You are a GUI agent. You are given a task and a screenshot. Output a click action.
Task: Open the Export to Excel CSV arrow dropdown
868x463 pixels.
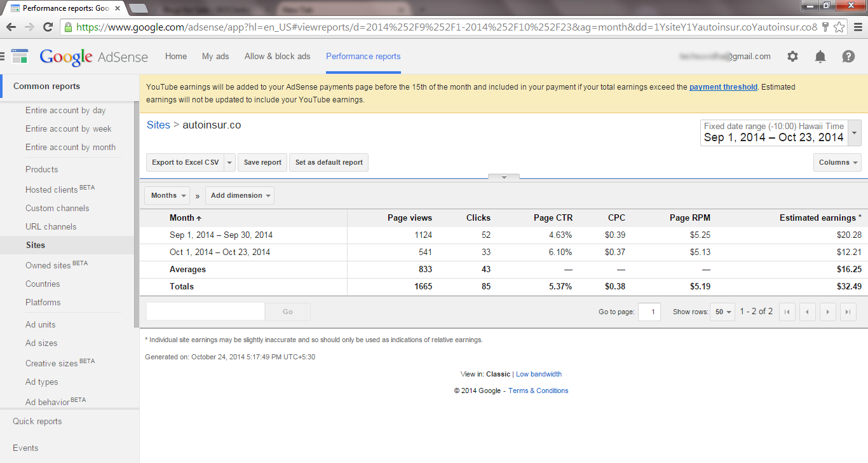[230, 162]
